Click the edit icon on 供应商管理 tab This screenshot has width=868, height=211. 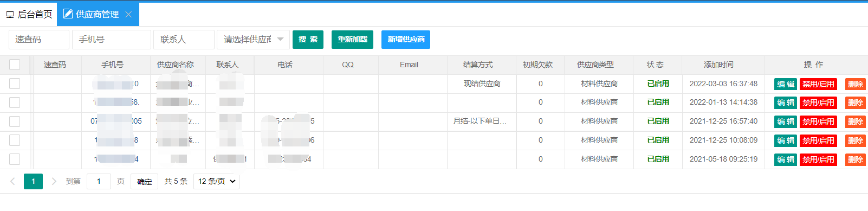(68, 14)
